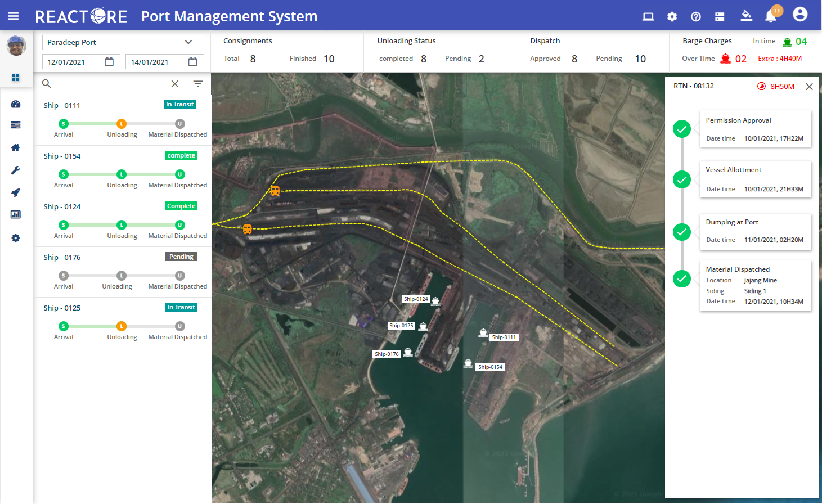This screenshot has width=822, height=504.
Task: Open the filter icon beside the ship search bar
Action: pos(198,83)
